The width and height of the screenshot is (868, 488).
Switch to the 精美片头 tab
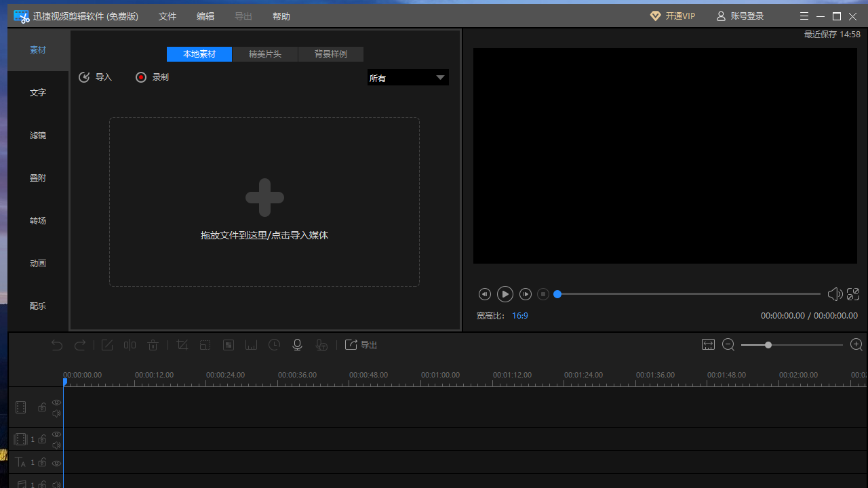[264, 54]
